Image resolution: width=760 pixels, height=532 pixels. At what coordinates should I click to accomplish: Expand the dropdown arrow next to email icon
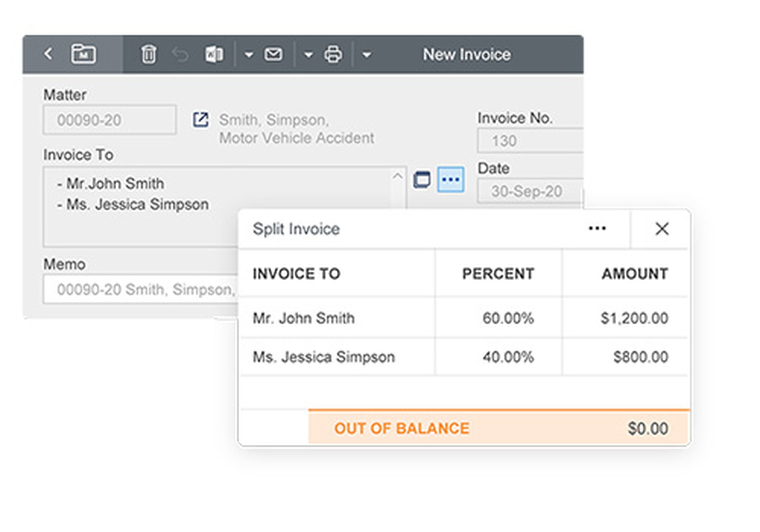(308, 55)
